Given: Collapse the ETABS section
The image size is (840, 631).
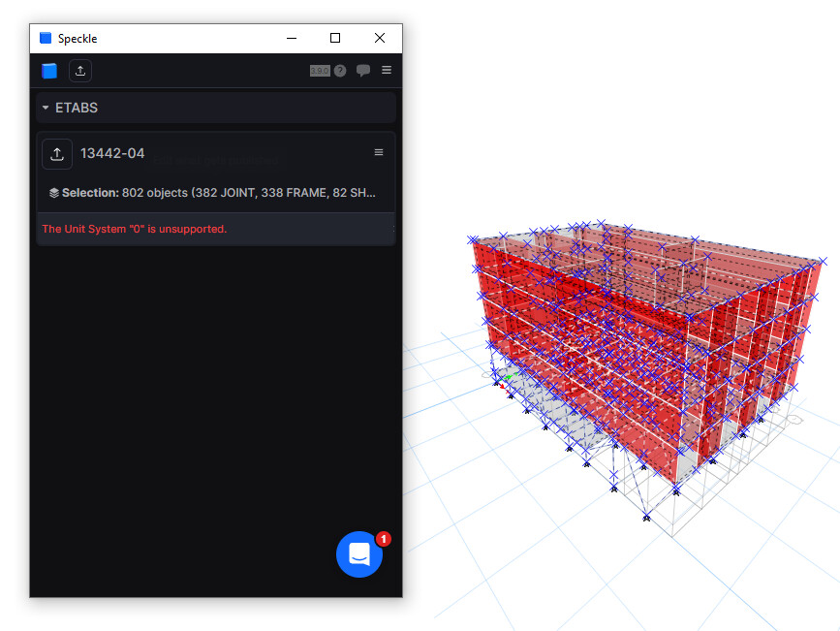Looking at the screenshot, I should pos(46,108).
